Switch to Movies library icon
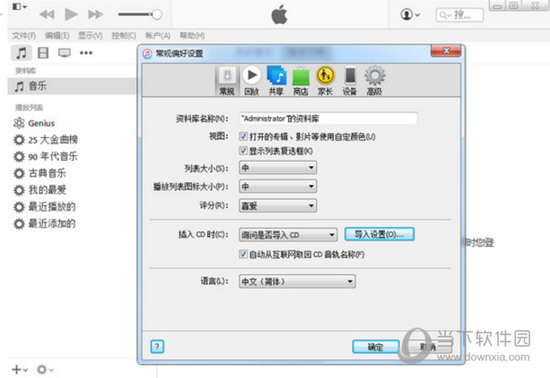Screen dimensions: 550x378 point(43,53)
